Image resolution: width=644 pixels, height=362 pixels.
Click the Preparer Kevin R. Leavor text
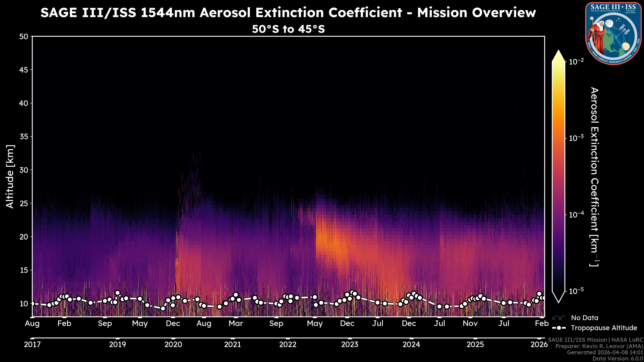click(599, 346)
